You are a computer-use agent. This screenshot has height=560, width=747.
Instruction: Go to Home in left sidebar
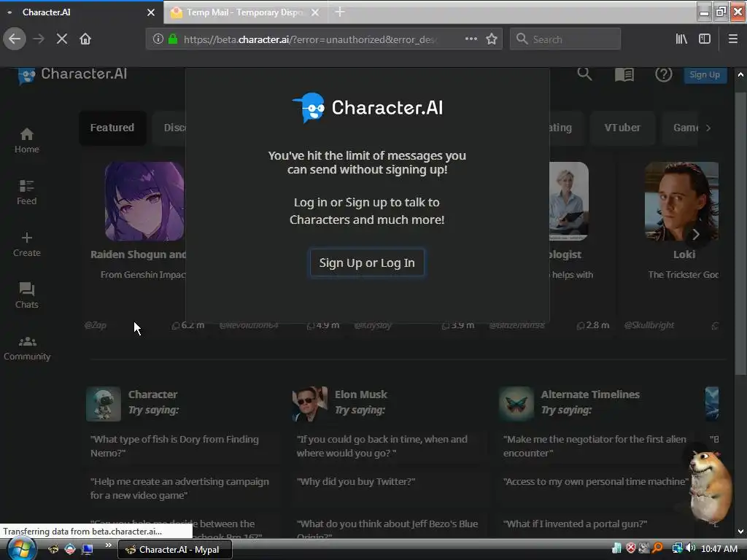click(27, 141)
